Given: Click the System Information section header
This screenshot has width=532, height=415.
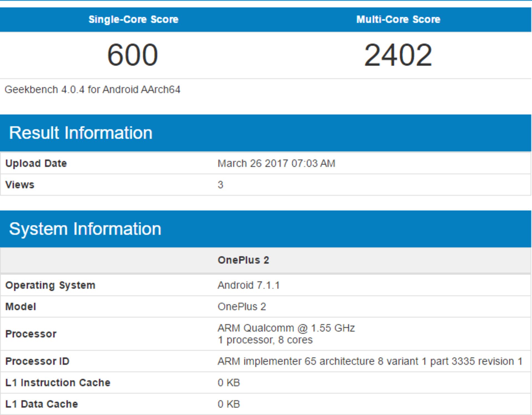Looking at the screenshot, I should (85, 229).
